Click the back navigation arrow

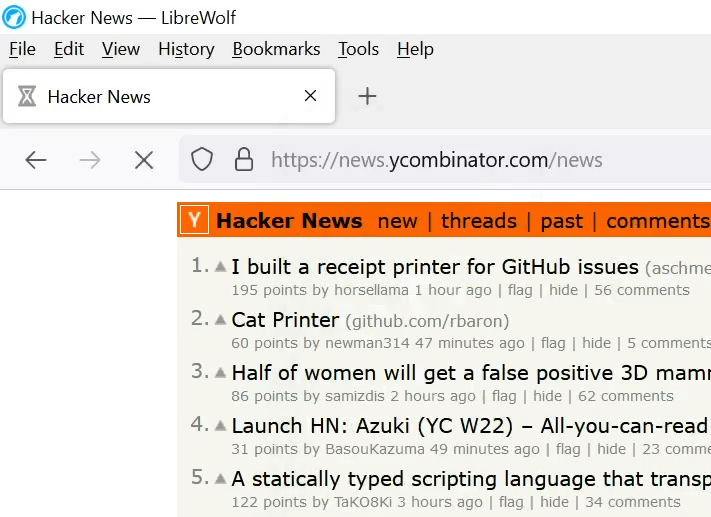(x=36, y=160)
